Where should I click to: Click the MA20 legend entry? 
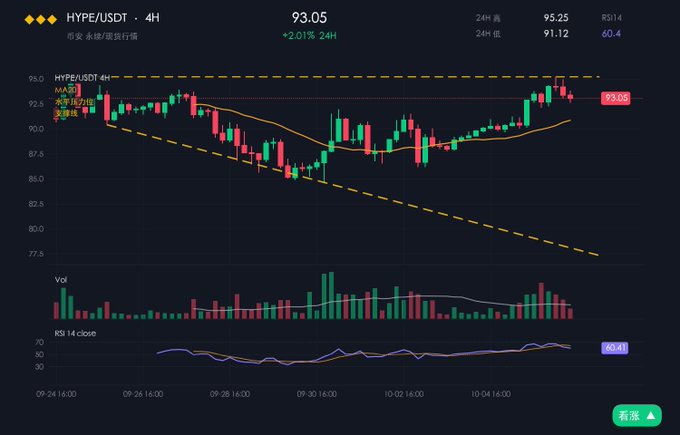pyautogui.click(x=65, y=90)
